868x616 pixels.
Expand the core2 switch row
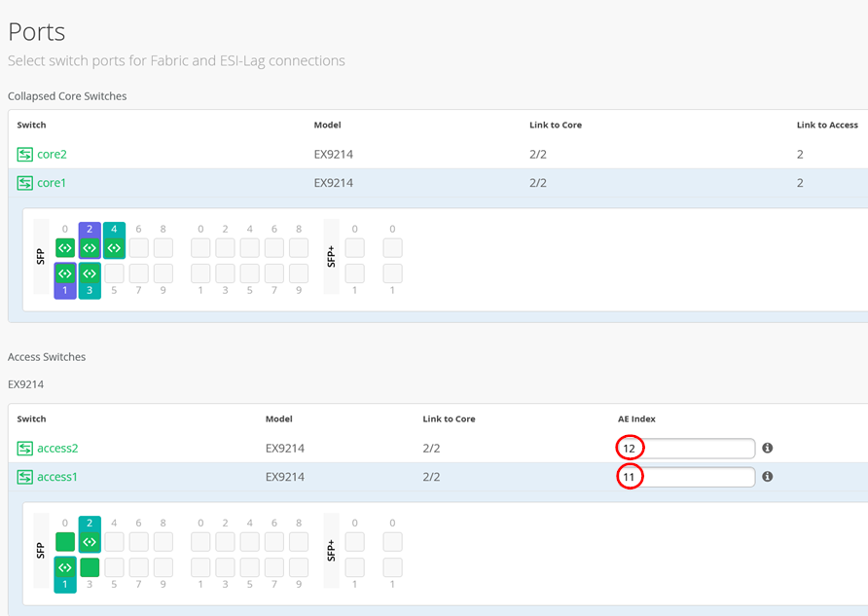pos(389,154)
